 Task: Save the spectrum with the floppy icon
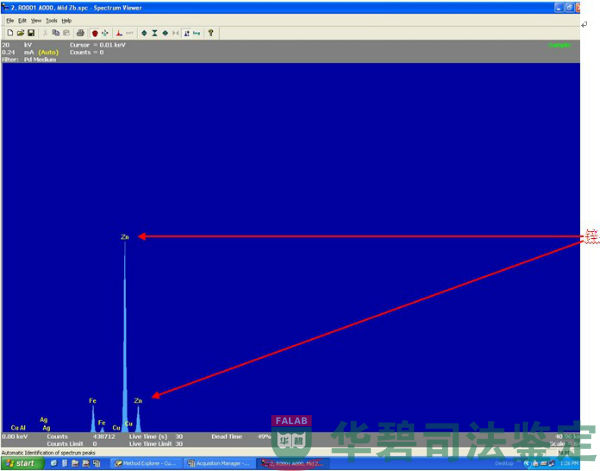click(x=31, y=33)
